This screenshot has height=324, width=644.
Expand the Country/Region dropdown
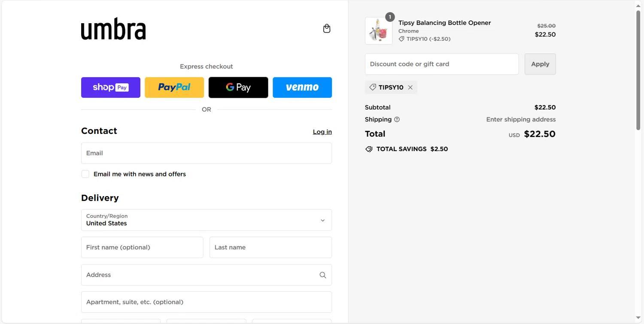pyautogui.click(x=207, y=220)
